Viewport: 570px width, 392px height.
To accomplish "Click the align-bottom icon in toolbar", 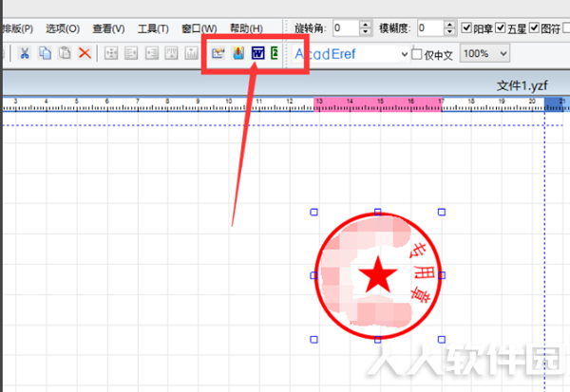I will pyautogui.click(x=191, y=53).
